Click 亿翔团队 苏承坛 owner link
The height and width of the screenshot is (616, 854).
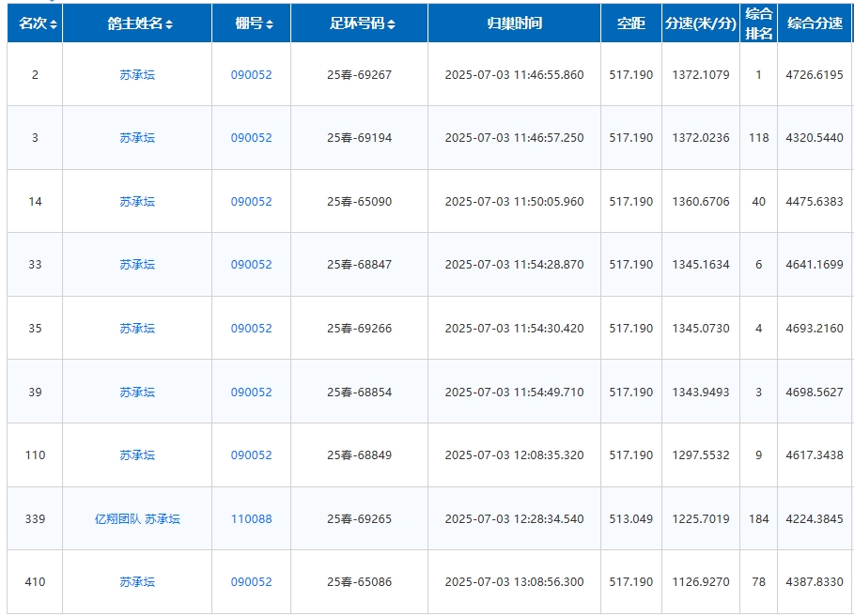click(137, 519)
